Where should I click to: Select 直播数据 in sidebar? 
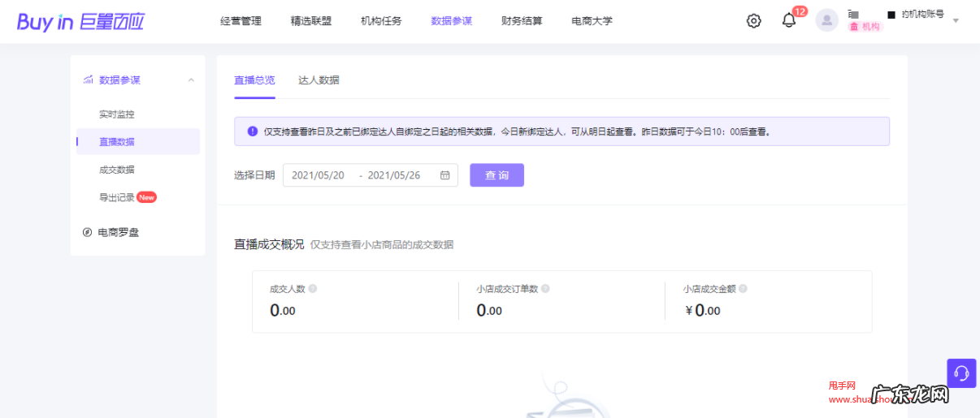(138, 141)
